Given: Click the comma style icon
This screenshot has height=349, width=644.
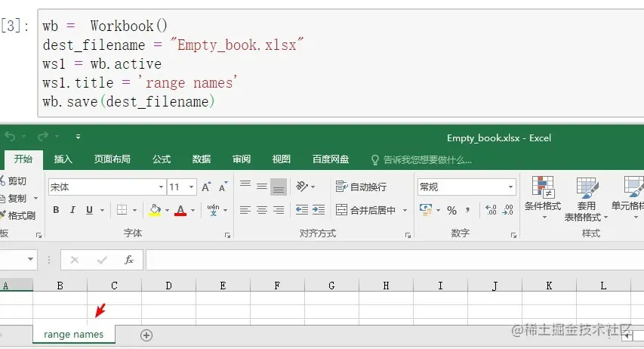Looking at the screenshot, I should click(x=467, y=211).
